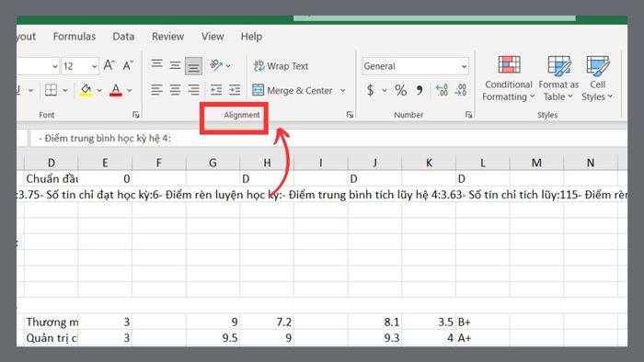644x362 pixels.
Task: Toggle Bottom Align alignment
Action: pyautogui.click(x=193, y=66)
